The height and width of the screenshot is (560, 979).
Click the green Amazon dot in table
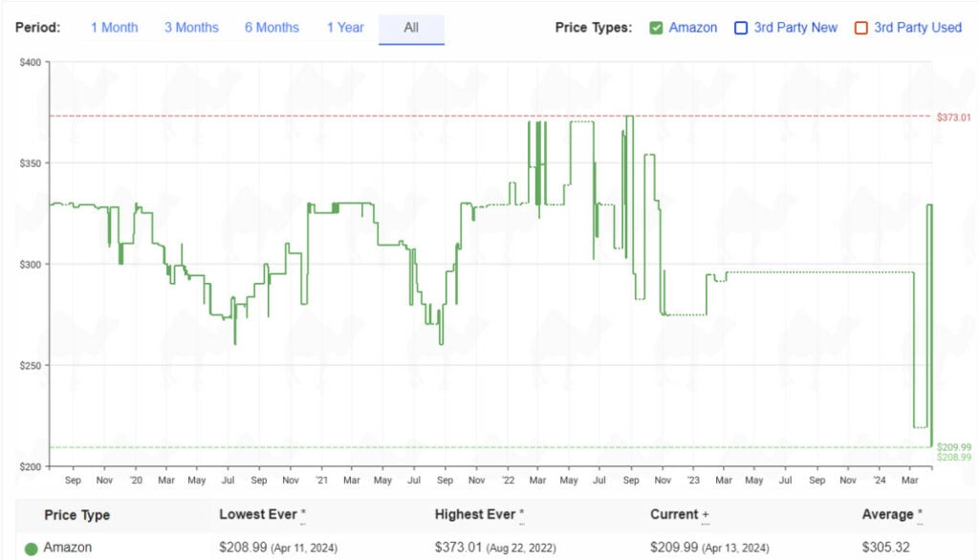click(x=31, y=549)
